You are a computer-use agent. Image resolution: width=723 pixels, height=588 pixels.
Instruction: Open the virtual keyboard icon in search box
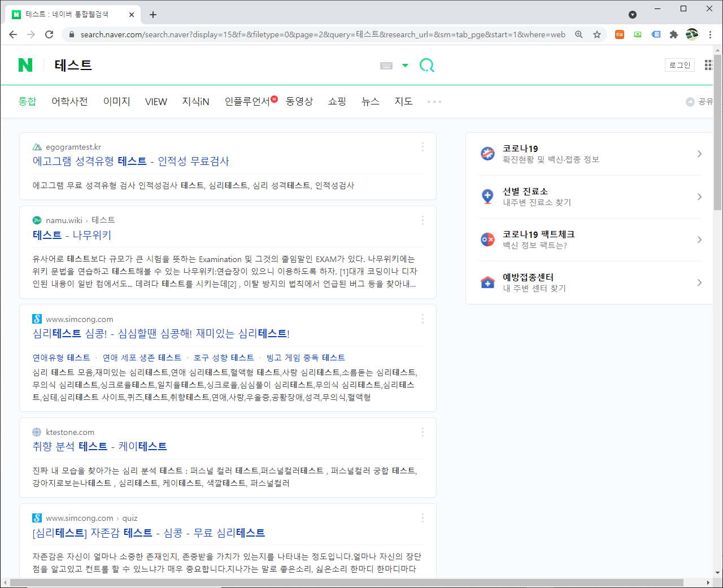[x=386, y=66]
